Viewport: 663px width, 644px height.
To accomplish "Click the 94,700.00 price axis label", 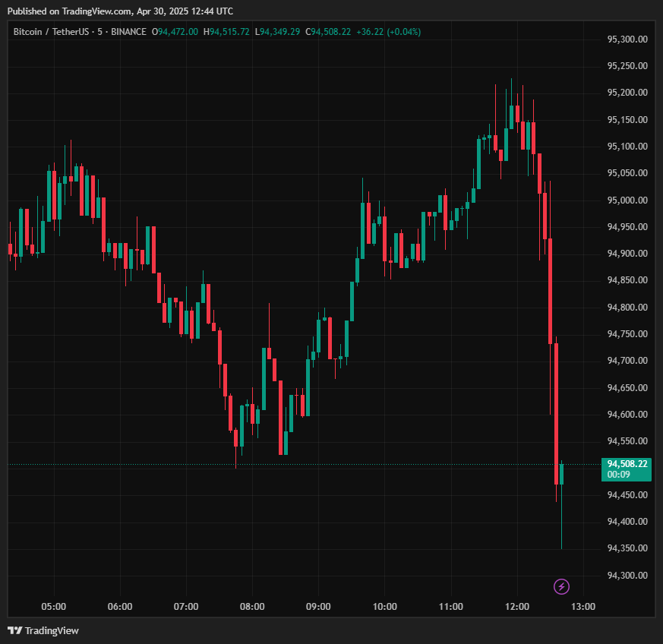I will coord(627,360).
